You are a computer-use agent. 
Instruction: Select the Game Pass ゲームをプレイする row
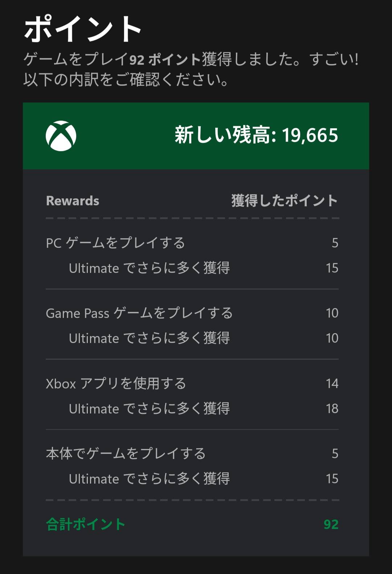[x=139, y=313]
